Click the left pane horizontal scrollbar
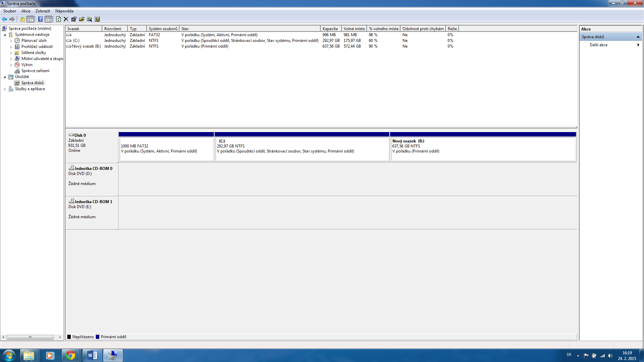This screenshot has height=362, width=644. click(x=30, y=337)
